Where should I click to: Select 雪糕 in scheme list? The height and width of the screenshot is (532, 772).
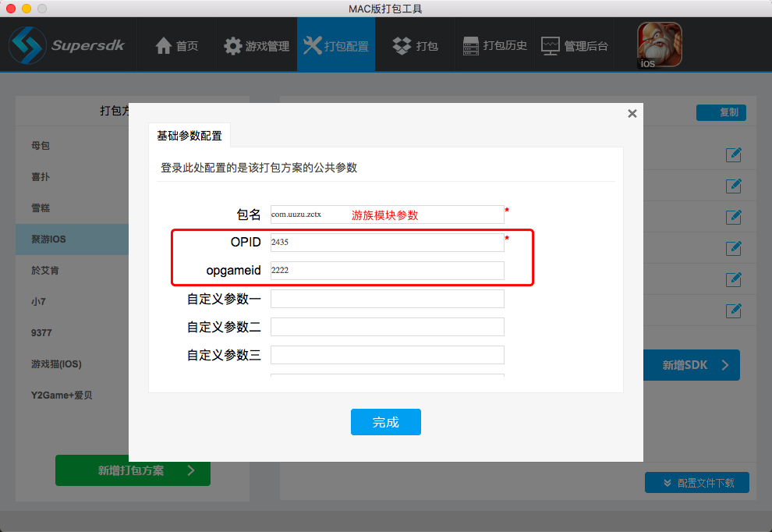72,207
